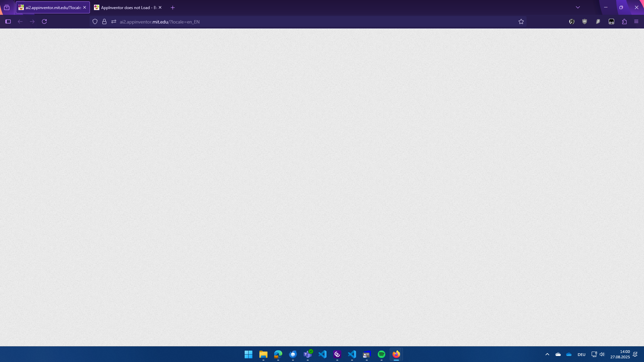Open a new tab with the plus button
Viewport: 644px width, 362px height.
tap(172, 7)
